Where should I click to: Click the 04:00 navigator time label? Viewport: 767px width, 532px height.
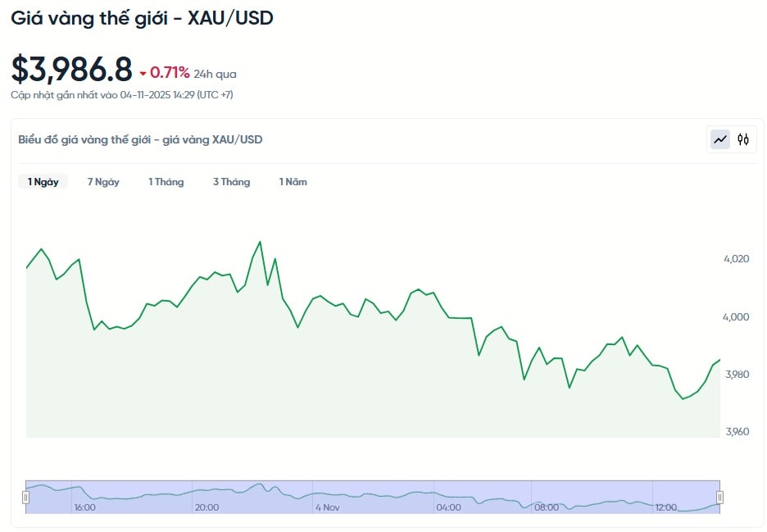448,507
